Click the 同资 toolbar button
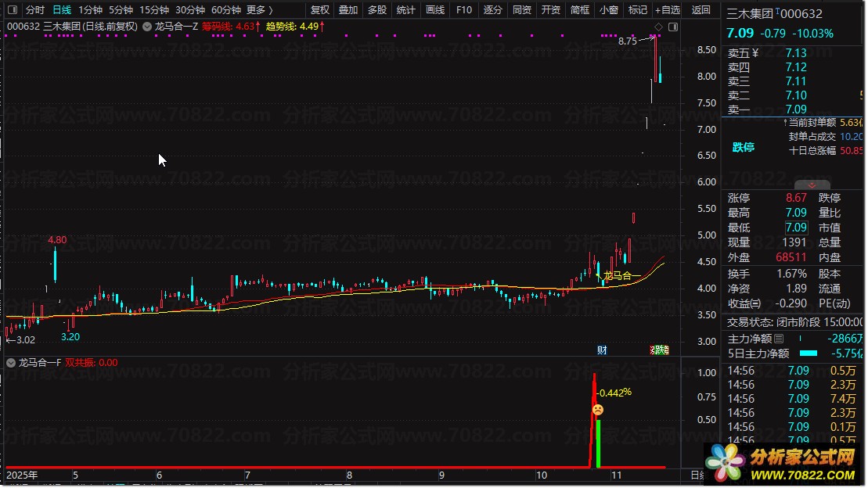 pos(522,10)
